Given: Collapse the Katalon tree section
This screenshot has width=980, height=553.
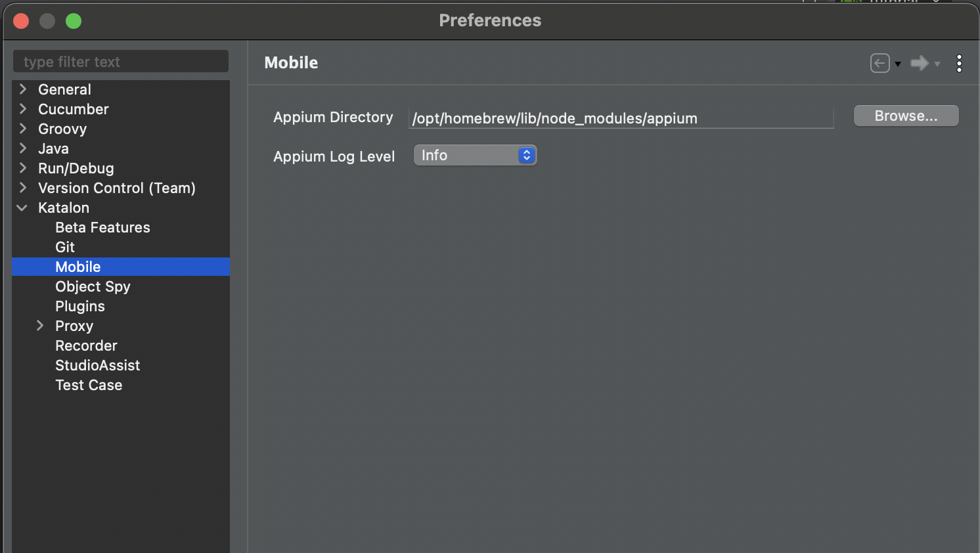Looking at the screenshot, I should pyautogui.click(x=22, y=208).
